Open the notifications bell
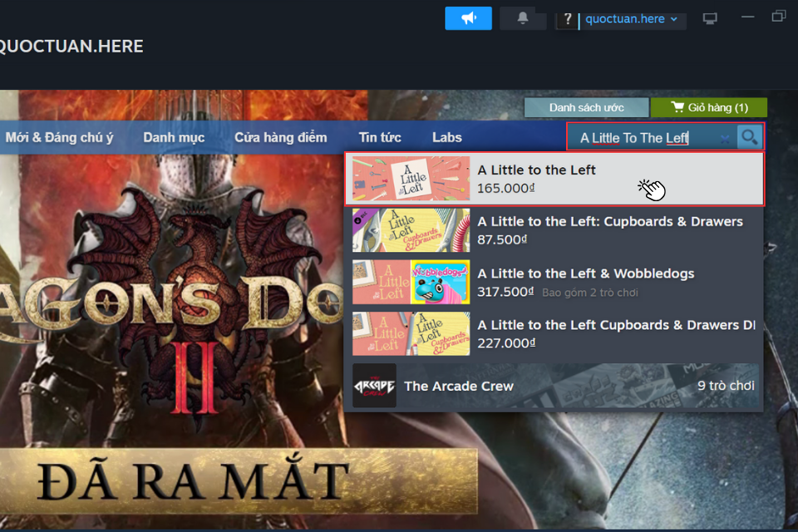Image resolution: width=798 pixels, height=532 pixels. click(x=523, y=18)
